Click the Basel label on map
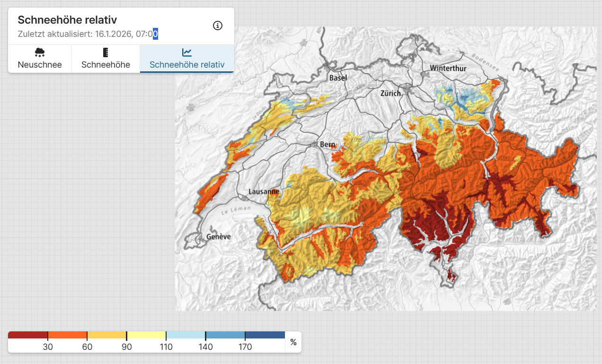 (x=338, y=78)
